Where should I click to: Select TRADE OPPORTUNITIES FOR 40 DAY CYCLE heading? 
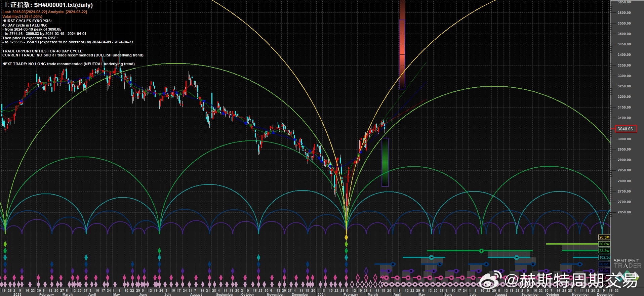point(43,51)
